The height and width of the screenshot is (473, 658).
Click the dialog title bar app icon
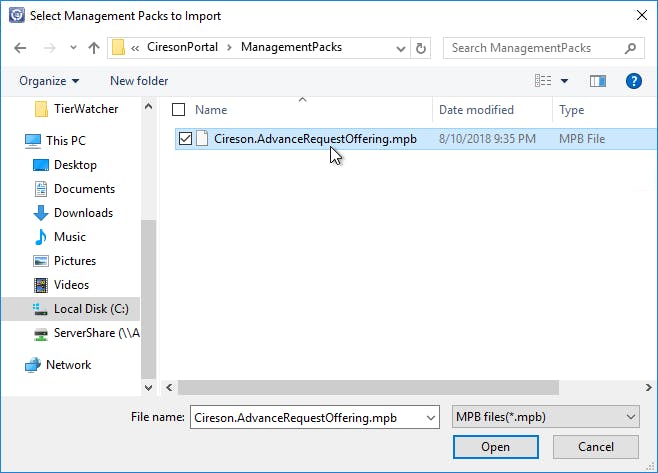pos(17,15)
